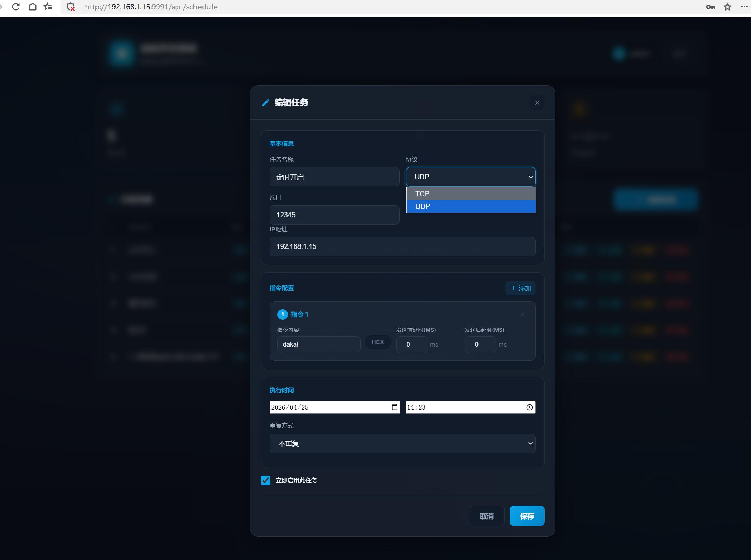Cancel with the 取消 button

click(487, 516)
